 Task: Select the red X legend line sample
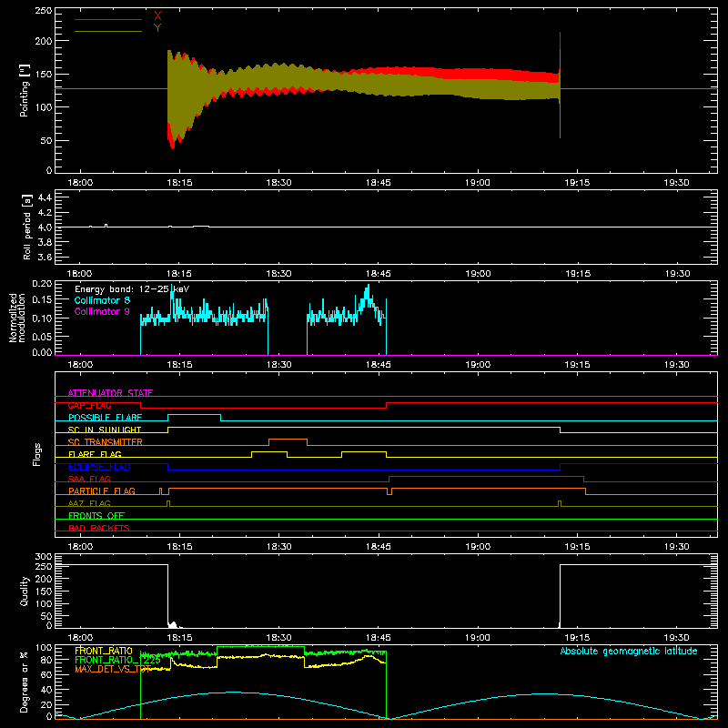click(108, 19)
